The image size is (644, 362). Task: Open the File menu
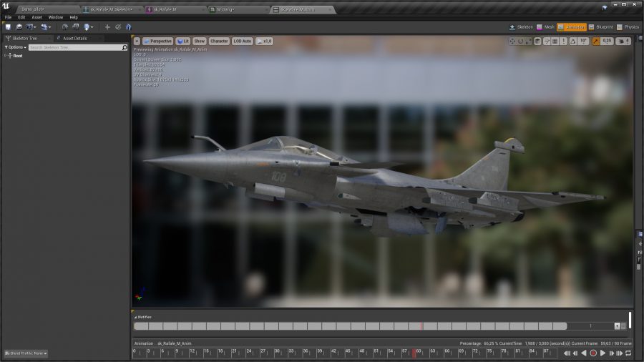(x=8, y=17)
